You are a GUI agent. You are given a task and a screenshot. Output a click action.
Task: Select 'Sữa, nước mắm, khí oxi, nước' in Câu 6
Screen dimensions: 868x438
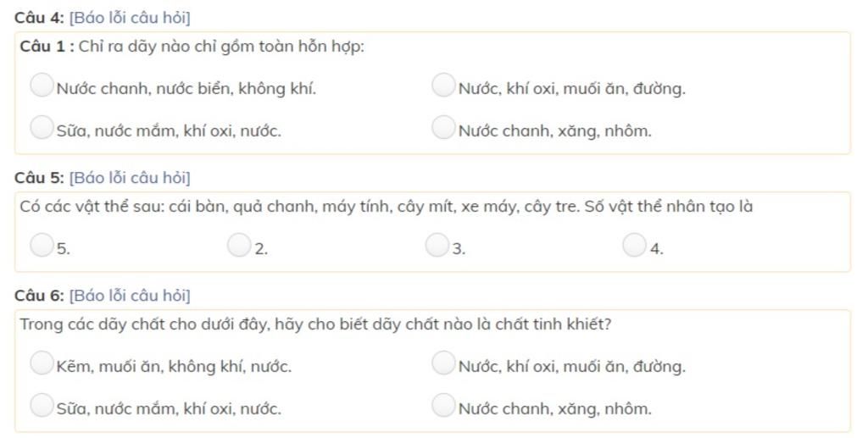point(42,406)
